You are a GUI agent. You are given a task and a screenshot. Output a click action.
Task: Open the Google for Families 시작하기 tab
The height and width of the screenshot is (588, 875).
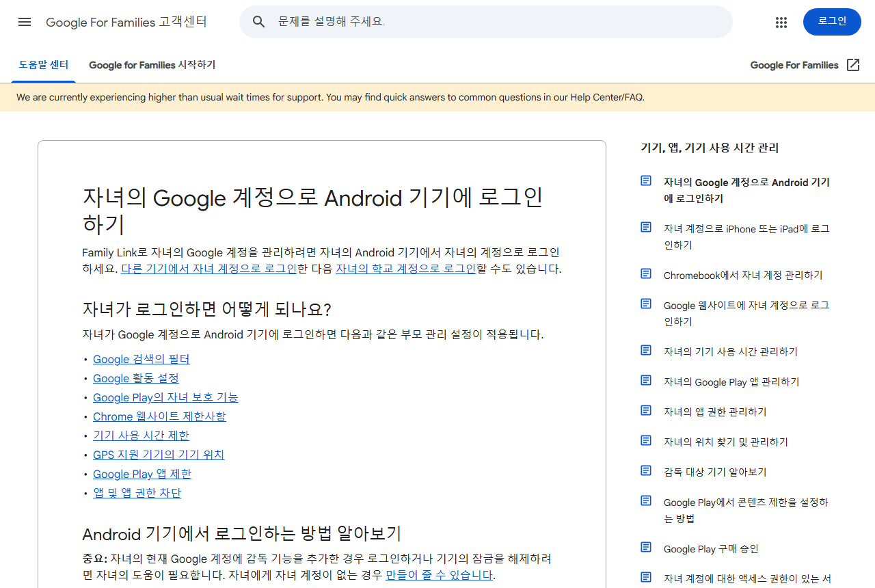[152, 65]
